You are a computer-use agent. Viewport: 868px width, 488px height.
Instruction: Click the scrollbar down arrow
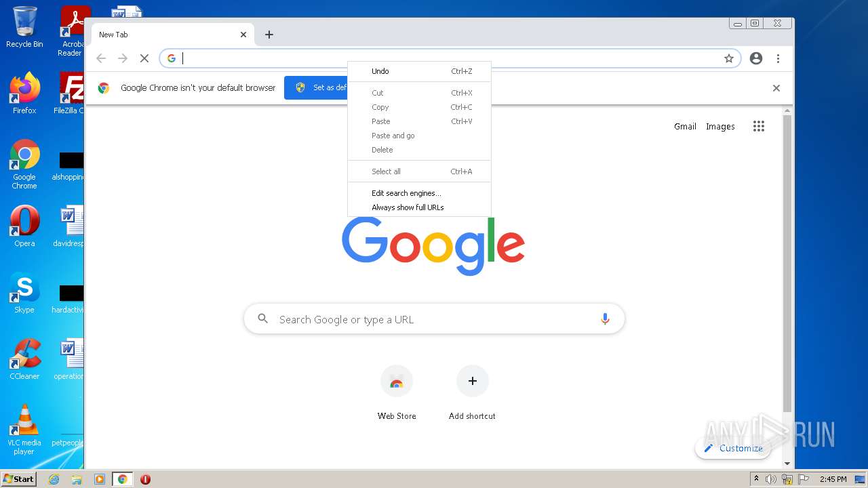[x=787, y=464]
